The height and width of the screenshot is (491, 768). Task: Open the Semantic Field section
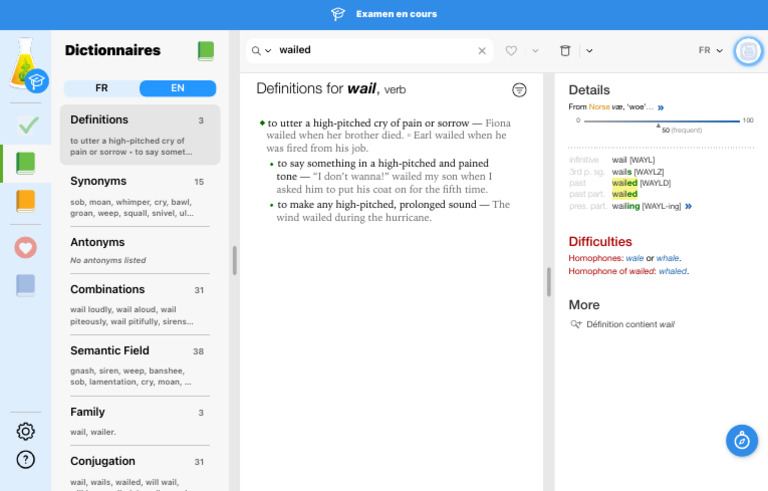coord(140,366)
